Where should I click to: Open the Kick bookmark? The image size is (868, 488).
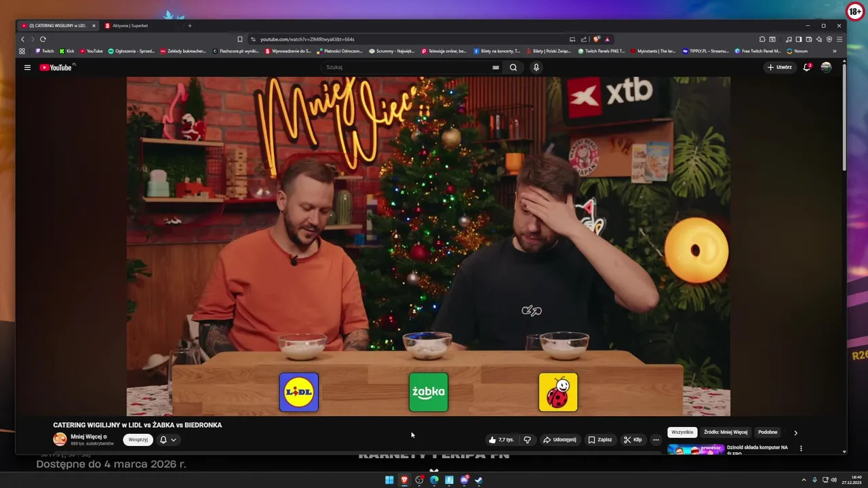click(67, 51)
